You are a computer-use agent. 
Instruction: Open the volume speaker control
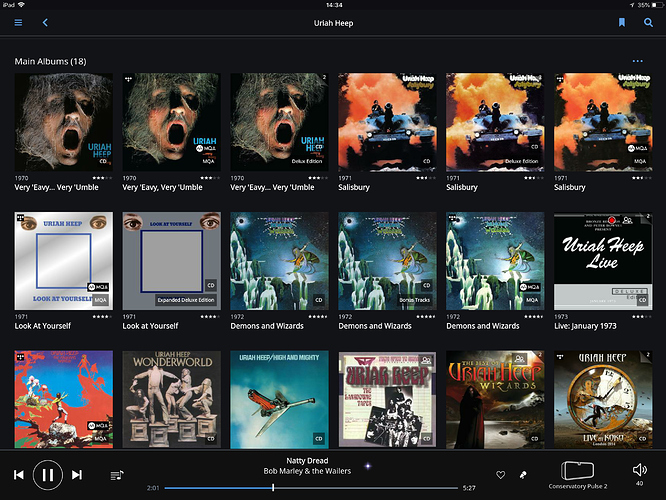point(639,469)
